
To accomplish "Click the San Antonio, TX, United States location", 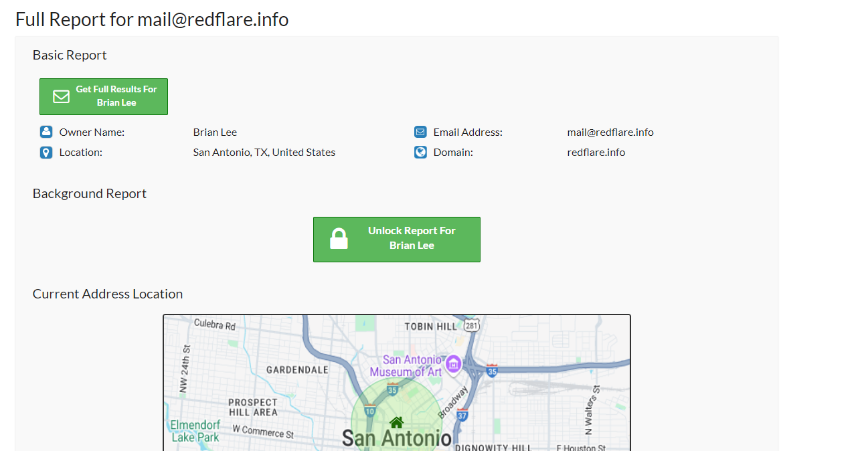I will [264, 153].
